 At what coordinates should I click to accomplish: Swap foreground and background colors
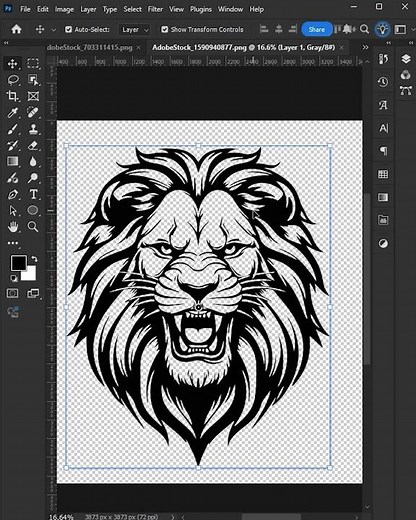coord(34,259)
